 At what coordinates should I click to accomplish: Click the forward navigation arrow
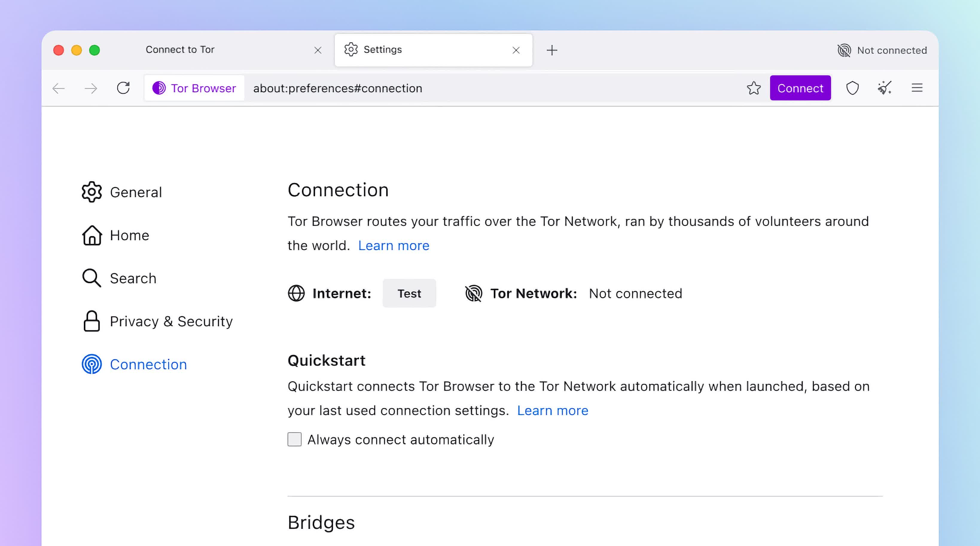(91, 88)
